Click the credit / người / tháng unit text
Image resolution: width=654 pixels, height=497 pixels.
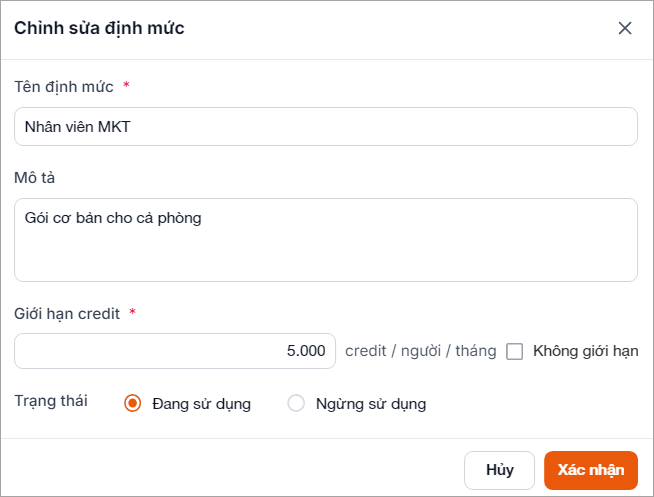click(420, 351)
